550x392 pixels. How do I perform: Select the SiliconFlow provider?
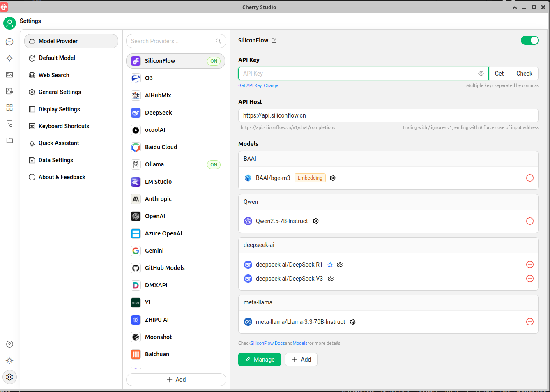click(x=176, y=61)
